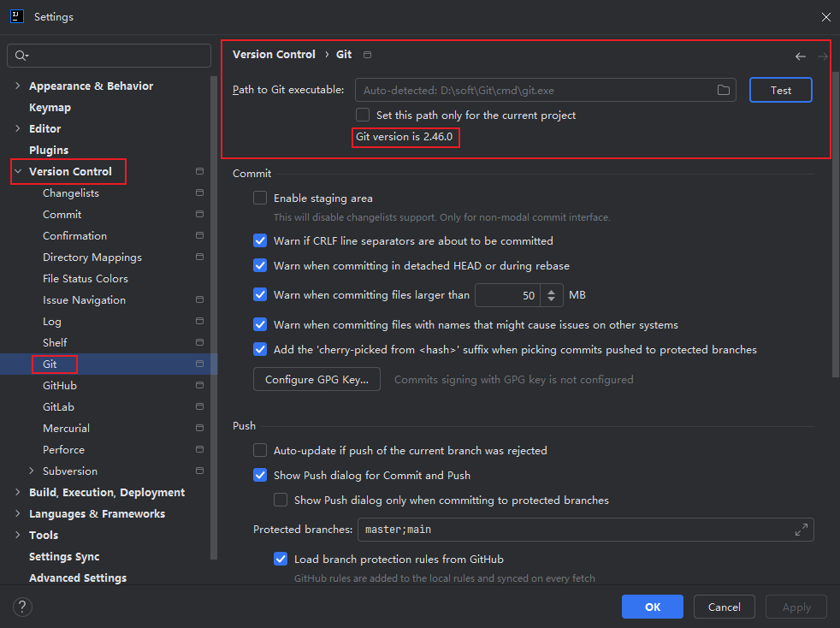Go to File Status Colors settings
The width and height of the screenshot is (840, 628).
(86, 279)
